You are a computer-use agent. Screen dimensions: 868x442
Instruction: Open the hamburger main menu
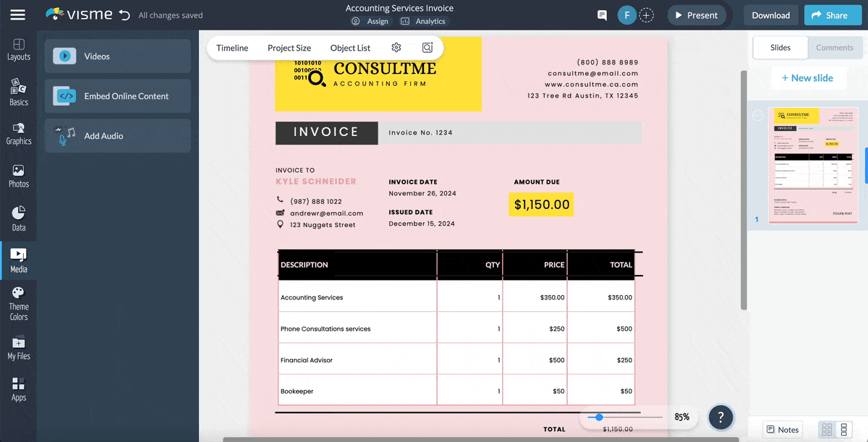(18, 15)
